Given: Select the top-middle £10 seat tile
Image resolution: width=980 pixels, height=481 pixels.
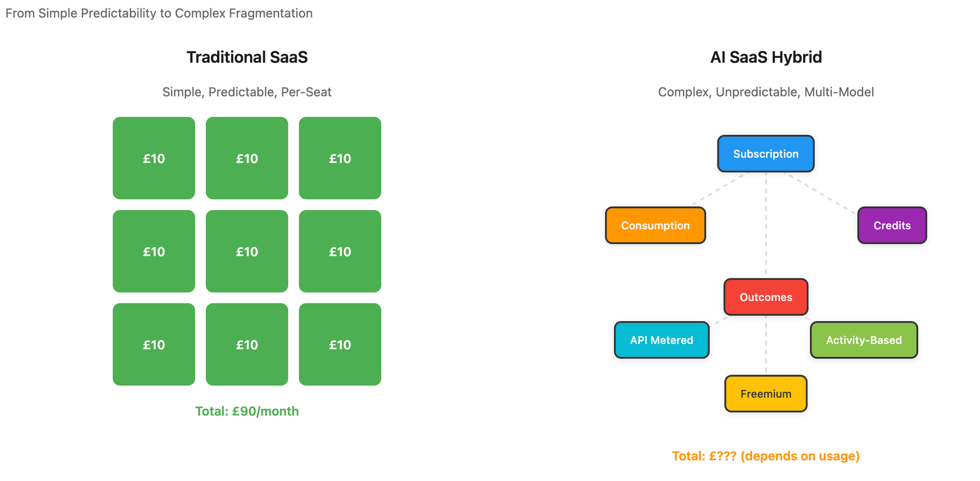Looking at the screenshot, I should point(247,158).
